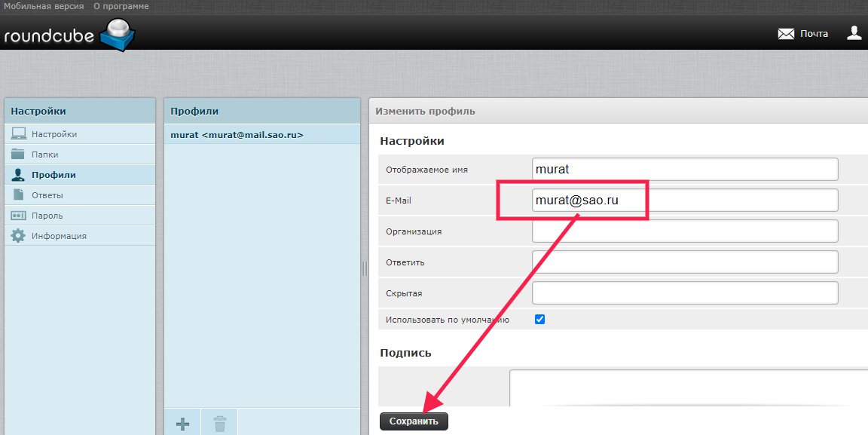Focus the E-Mail address field

(x=684, y=201)
